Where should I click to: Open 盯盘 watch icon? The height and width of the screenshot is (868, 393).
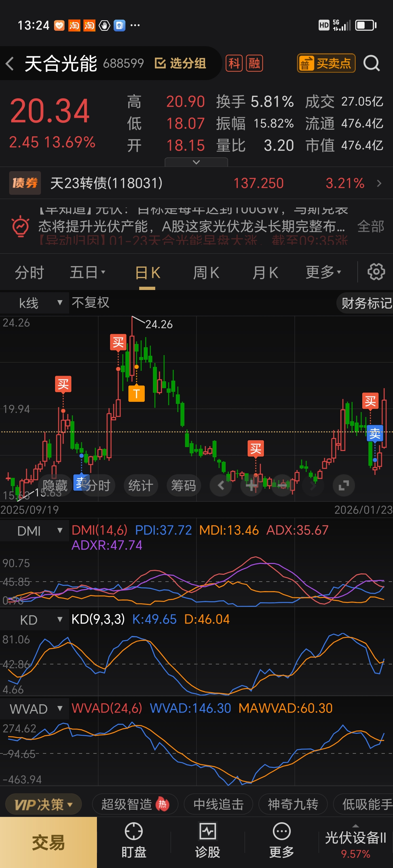point(134,840)
